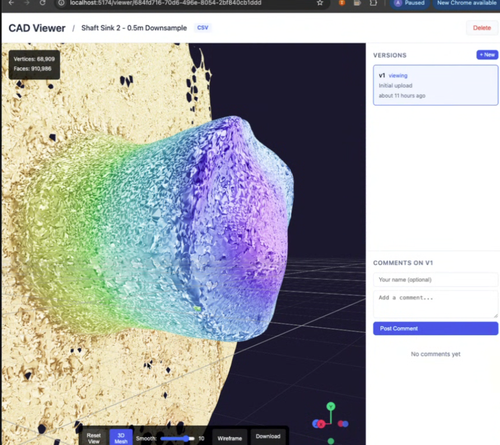
Task: Click the CSV file type badge
Action: [203, 28]
